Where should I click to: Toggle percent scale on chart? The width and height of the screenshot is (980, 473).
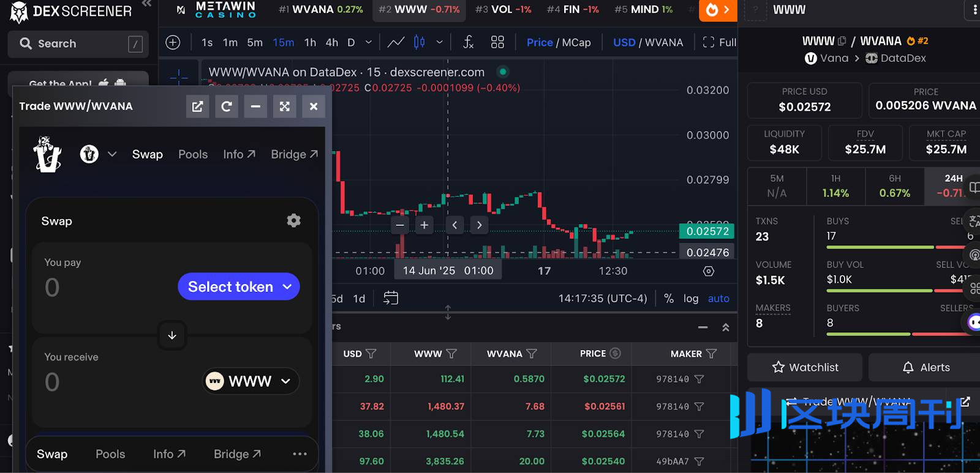coord(669,299)
